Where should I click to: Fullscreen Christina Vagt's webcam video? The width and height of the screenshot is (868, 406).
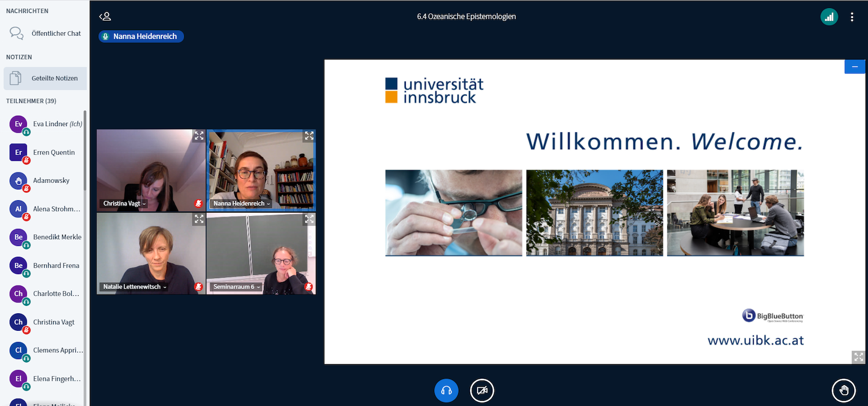pyautogui.click(x=199, y=136)
